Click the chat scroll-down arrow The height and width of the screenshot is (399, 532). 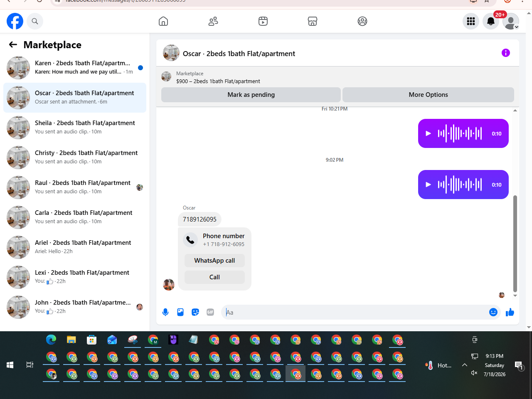[515, 296]
